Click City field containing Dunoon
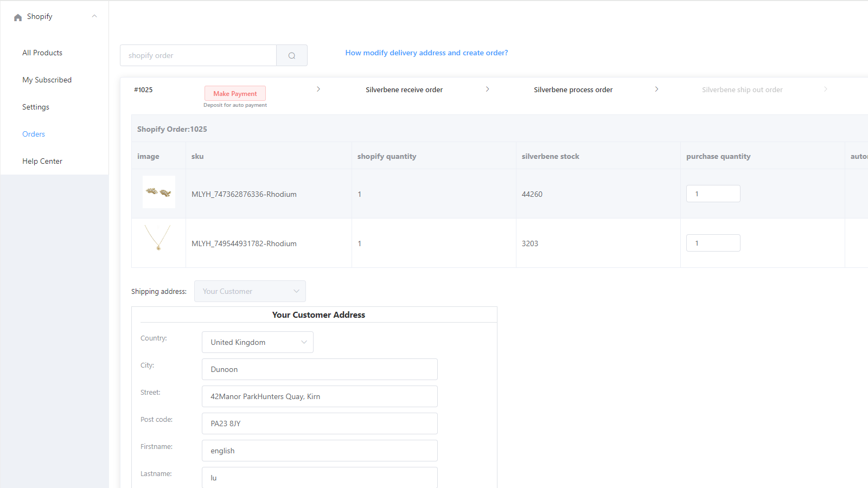 point(320,369)
